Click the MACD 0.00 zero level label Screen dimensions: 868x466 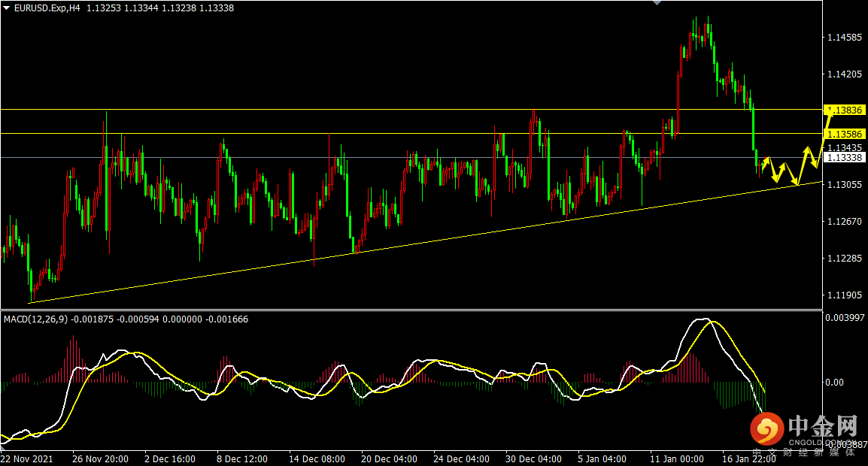[x=834, y=383]
